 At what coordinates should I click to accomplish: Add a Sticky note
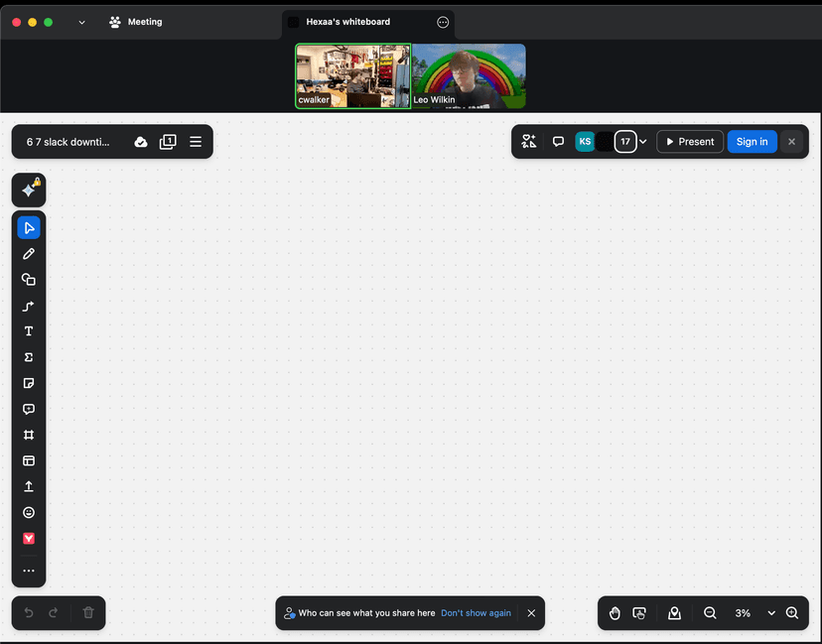click(x=29, y=383)
